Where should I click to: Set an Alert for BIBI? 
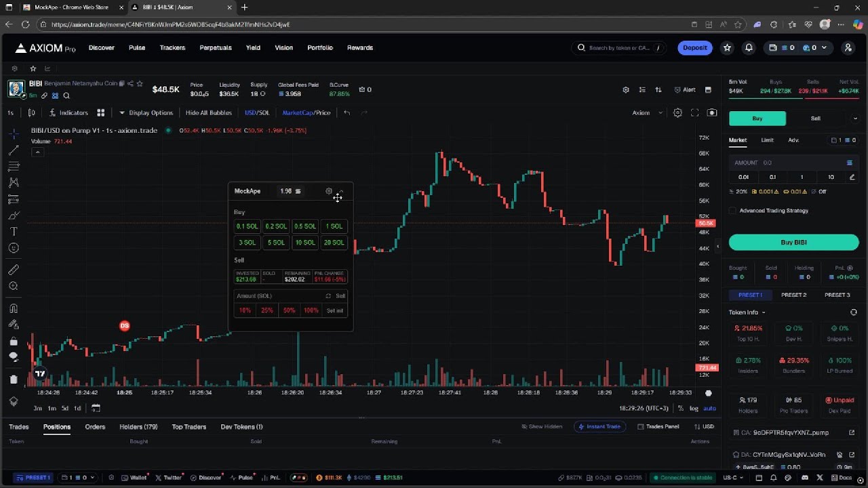coord(685,89)
